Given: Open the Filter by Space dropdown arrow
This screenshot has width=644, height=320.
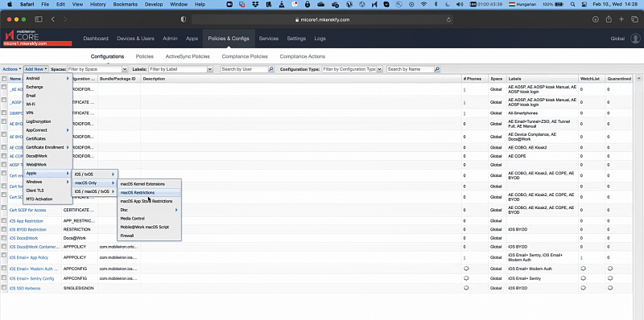Looking at the screenshot, I should coord(125,69).
